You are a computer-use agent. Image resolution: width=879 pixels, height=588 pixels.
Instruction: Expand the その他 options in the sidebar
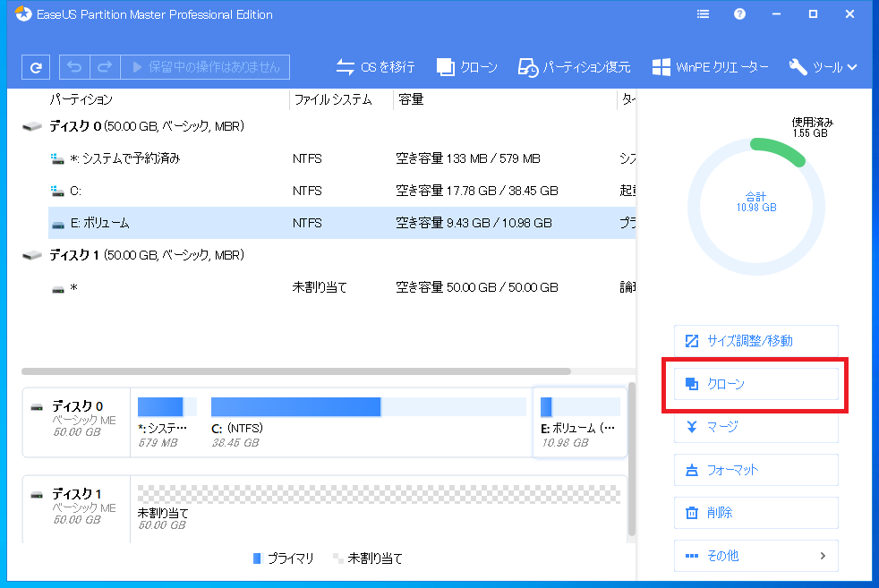coord(755,556)
